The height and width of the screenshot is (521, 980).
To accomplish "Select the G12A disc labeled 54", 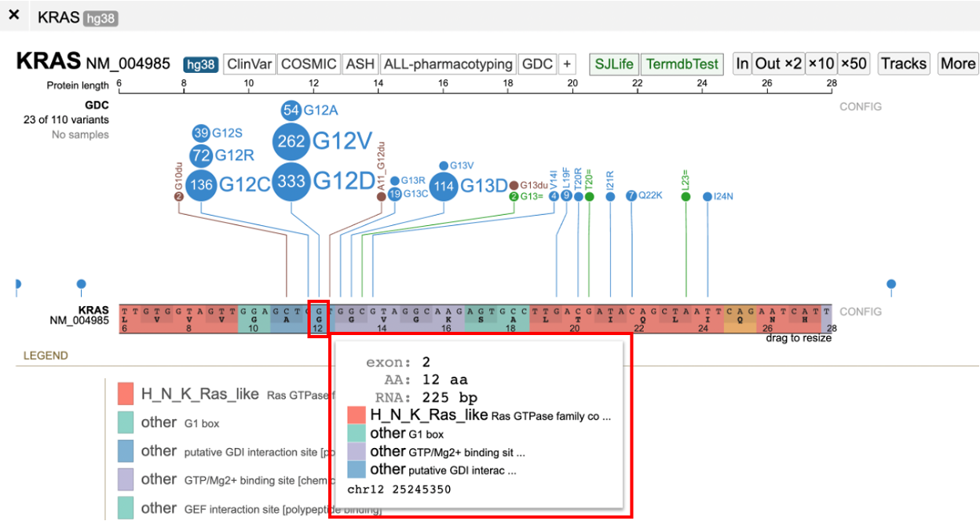I will pyautogui.click(x=291, y=110).
